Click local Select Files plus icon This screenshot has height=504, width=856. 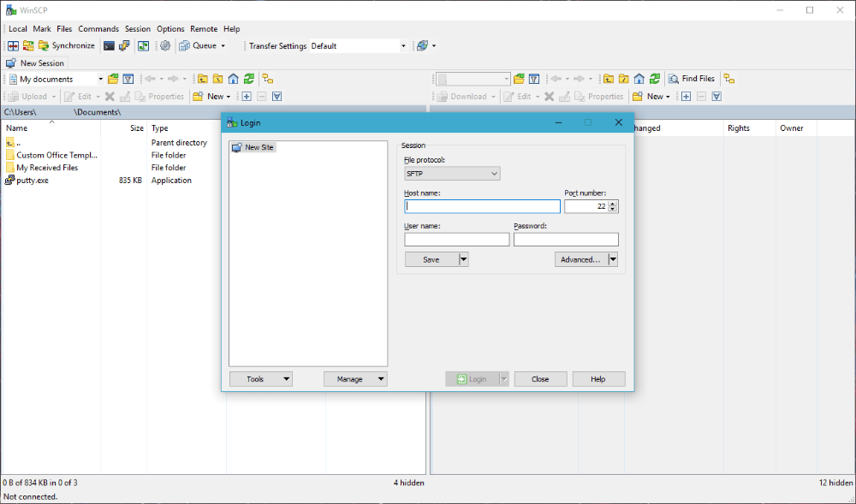point(247,97)
